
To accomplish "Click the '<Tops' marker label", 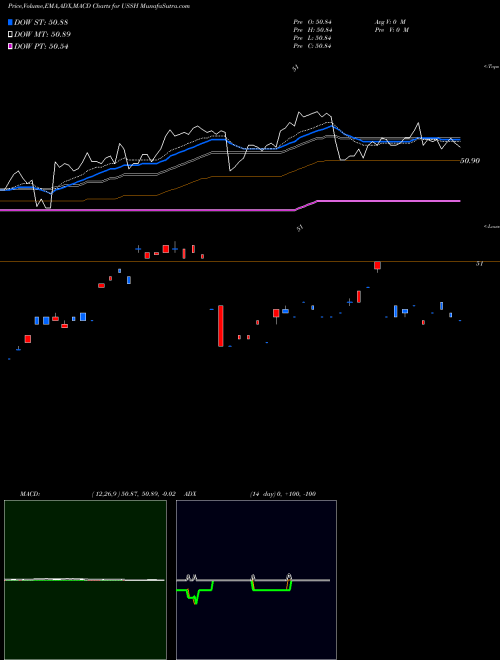I will point(492,67).
